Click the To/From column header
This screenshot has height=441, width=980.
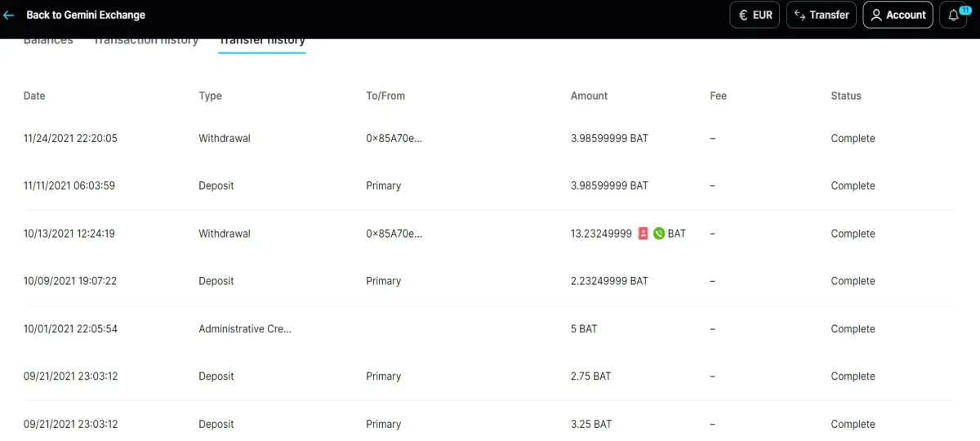(x=385, y=96)
